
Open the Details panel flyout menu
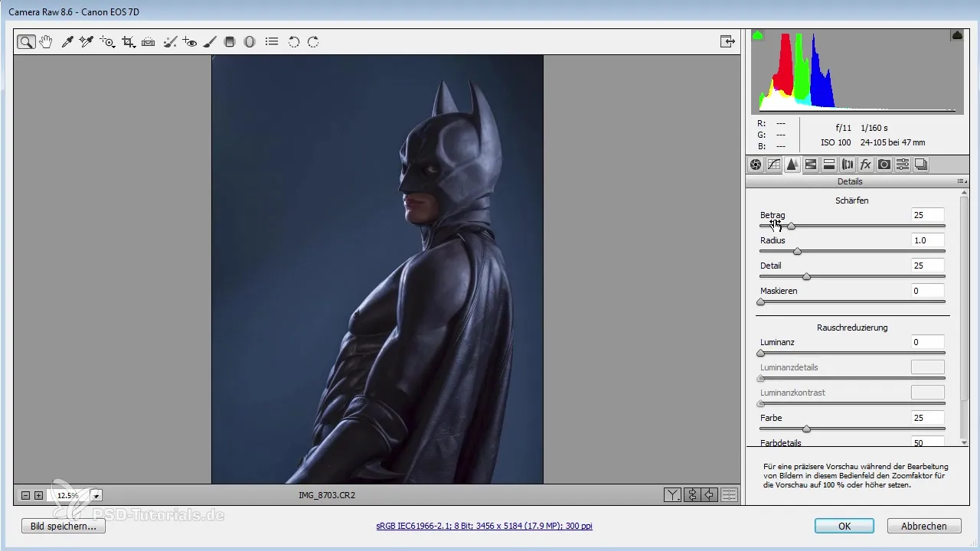[961, 181]
